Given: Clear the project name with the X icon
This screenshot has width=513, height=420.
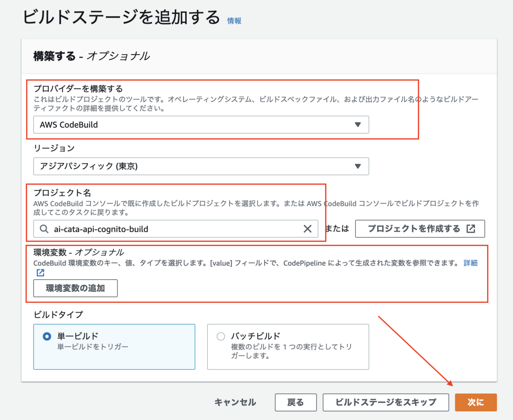Looking at the screenshot, I should (x=307, y=229).
